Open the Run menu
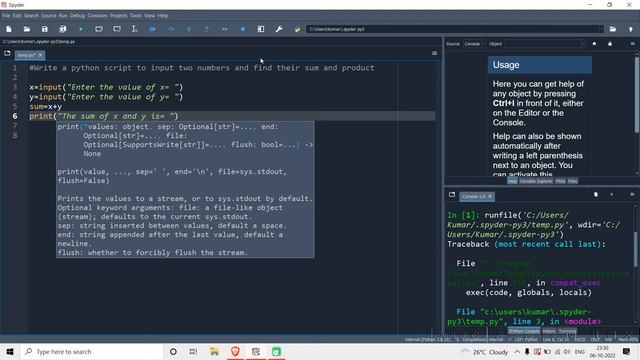 point(63,16)
